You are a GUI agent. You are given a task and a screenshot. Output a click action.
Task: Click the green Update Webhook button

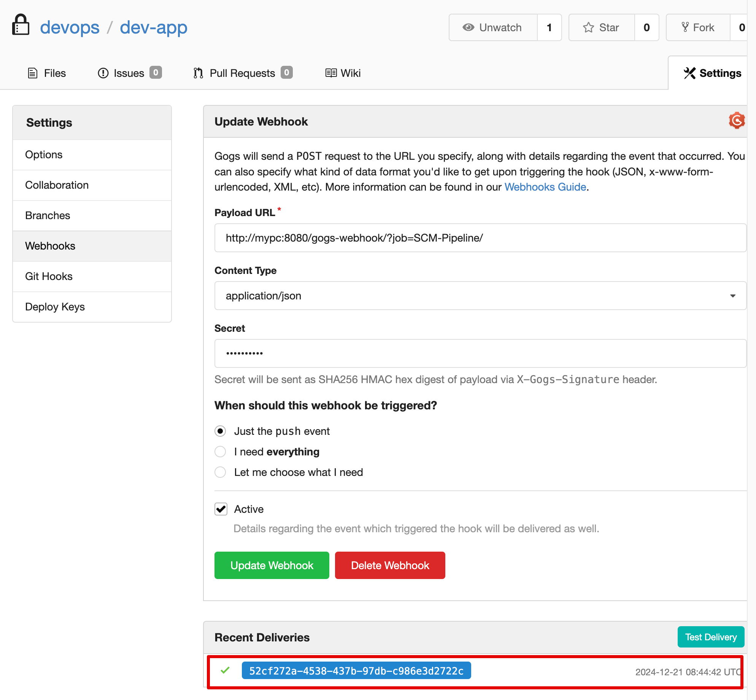coord(272,565)
